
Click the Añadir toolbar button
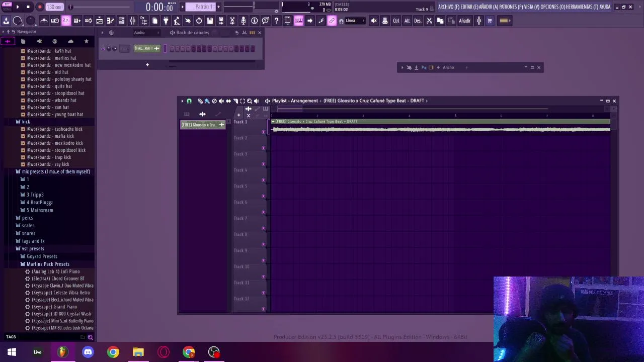point(465,21)
